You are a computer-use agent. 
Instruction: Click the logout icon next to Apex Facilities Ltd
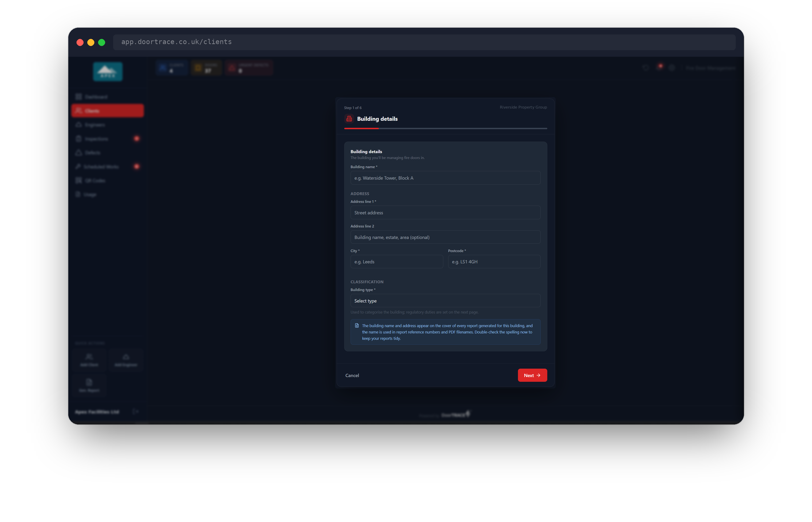tap(135, 412)
